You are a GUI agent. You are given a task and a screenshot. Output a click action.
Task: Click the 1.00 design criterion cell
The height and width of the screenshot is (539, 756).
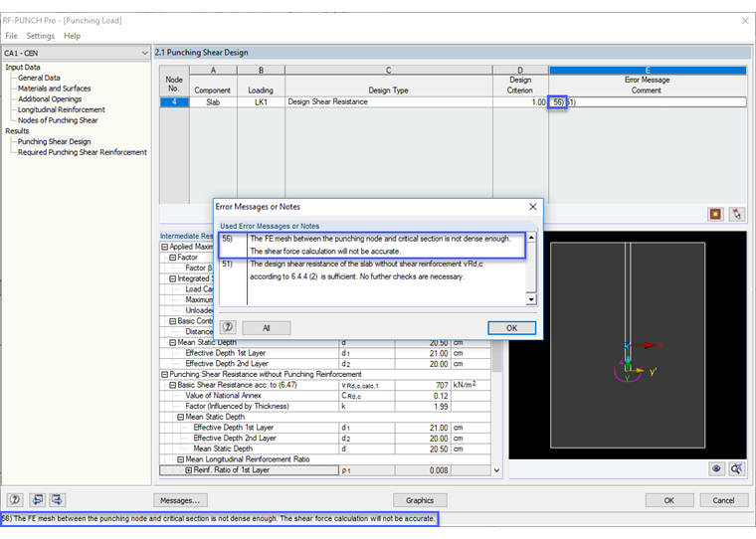[x=520, y=102]
